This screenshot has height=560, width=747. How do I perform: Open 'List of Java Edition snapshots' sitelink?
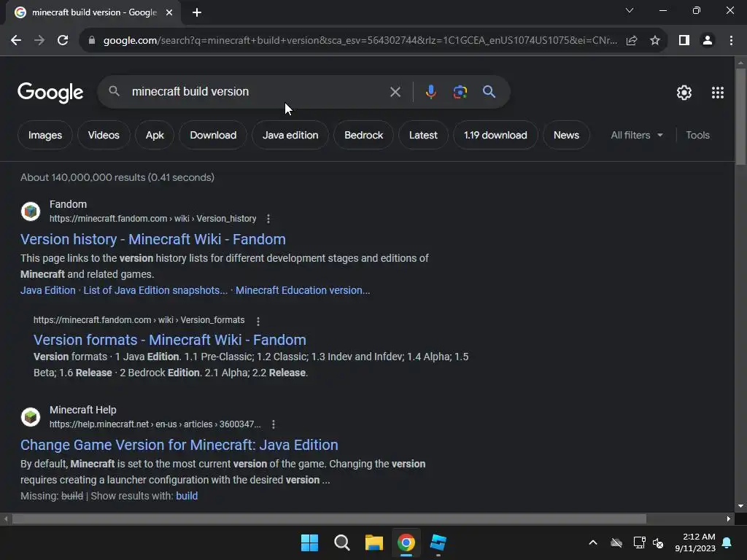pyautogui.click(x=155, y=290)
